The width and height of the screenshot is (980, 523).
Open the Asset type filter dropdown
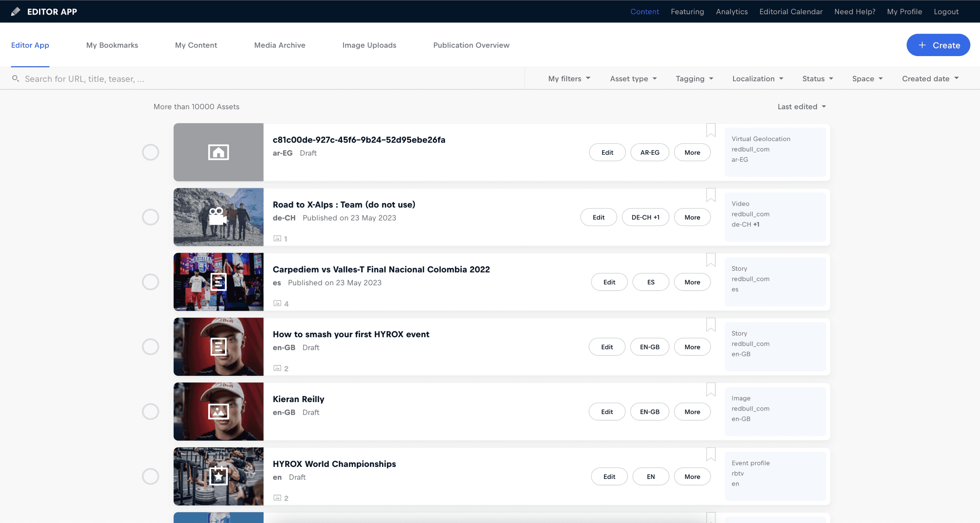point(633,79)
